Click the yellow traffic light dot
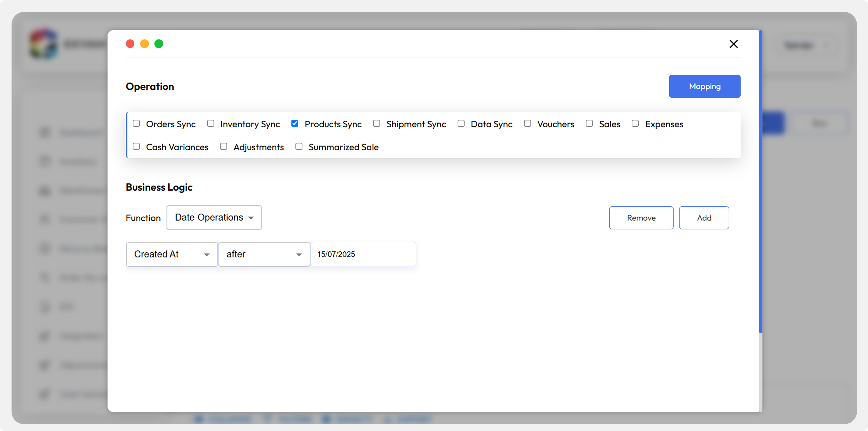The image size is (868, 431). coord(144,44)
